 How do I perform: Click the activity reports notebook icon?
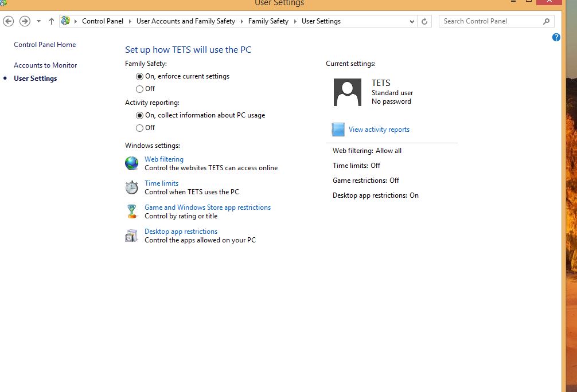click(x=338, y=130)
